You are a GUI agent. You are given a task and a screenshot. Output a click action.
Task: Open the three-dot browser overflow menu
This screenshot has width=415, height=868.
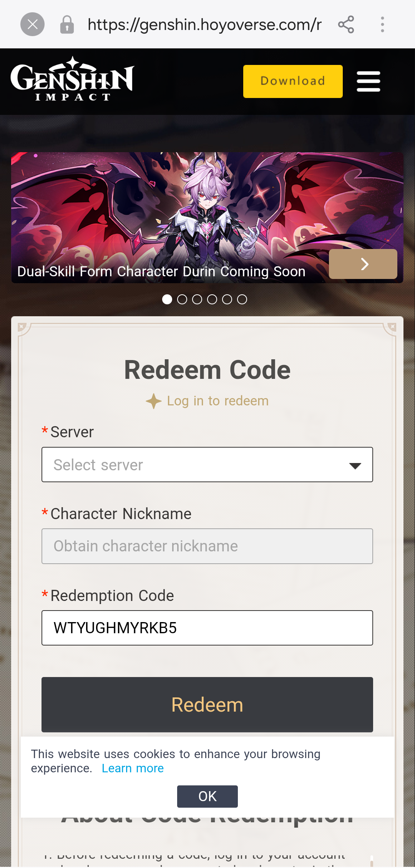coord(382,25)
